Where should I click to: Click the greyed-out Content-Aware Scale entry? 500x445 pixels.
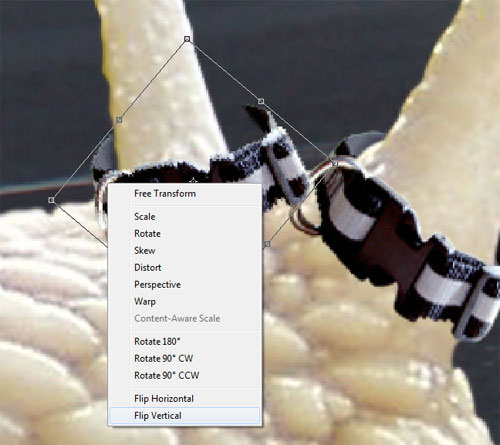(184, 319)
